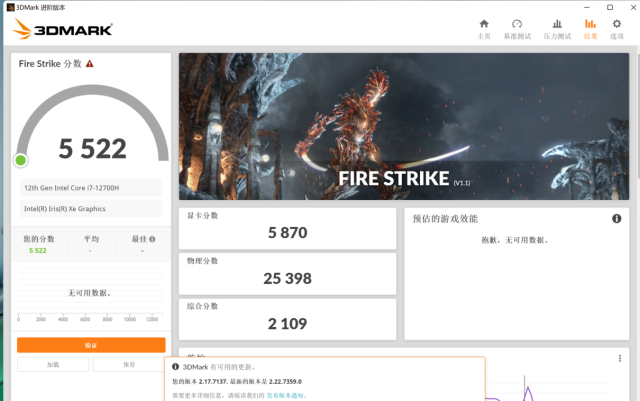Click the physics score 25 398 card

(x=287, y=274)
